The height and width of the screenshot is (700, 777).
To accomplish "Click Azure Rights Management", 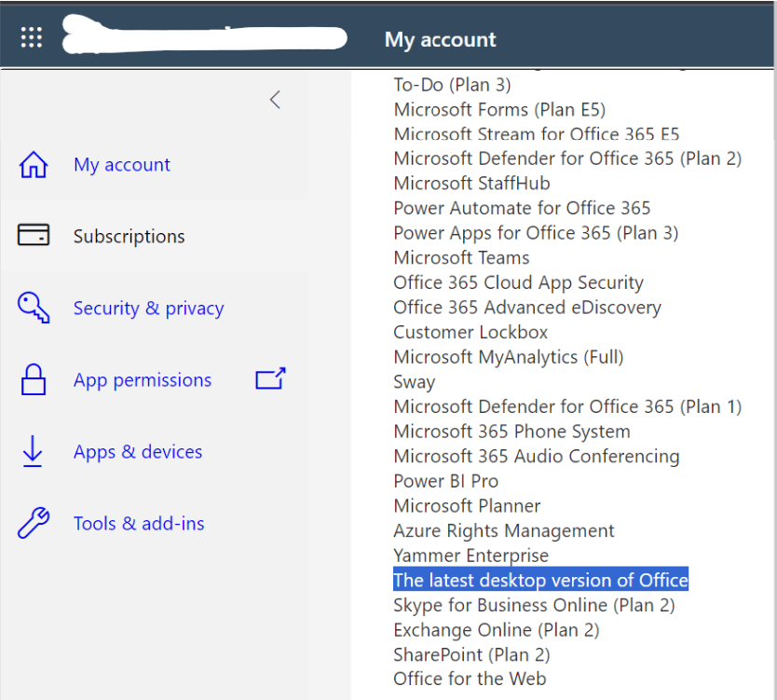I will coord(503,530).
